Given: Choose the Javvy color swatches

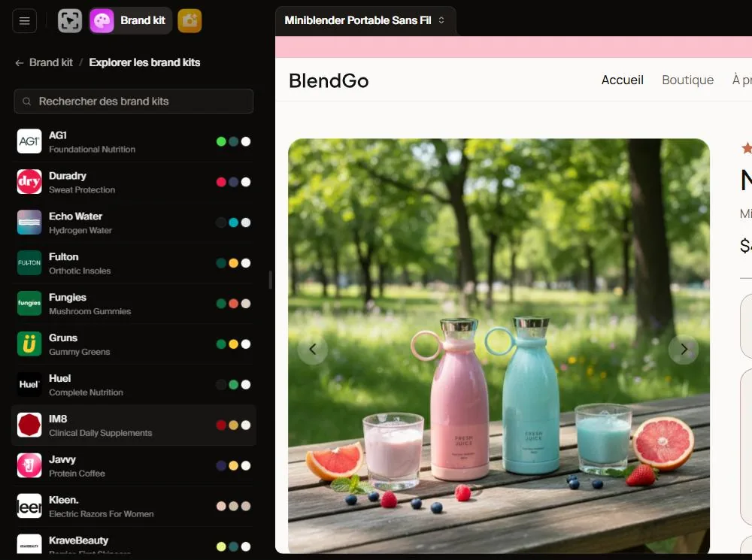Looking at the screenshot, I should [x=234, y=465].
